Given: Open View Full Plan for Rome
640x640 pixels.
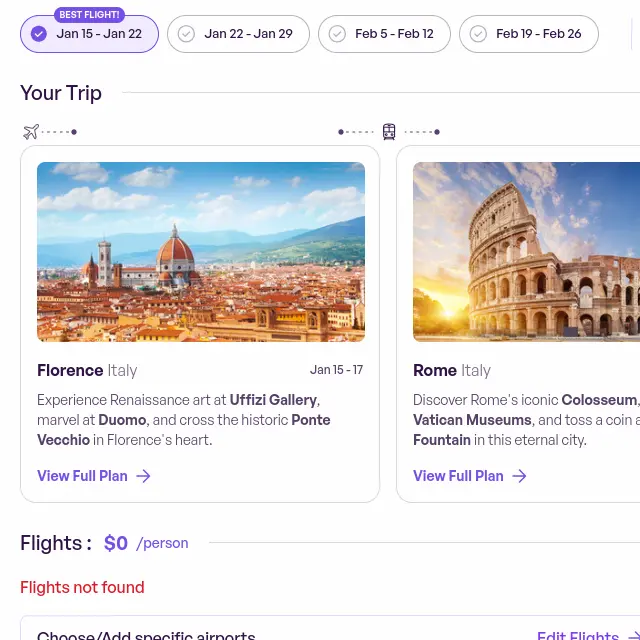Looking at the screenshot, I should click(470, 476).
